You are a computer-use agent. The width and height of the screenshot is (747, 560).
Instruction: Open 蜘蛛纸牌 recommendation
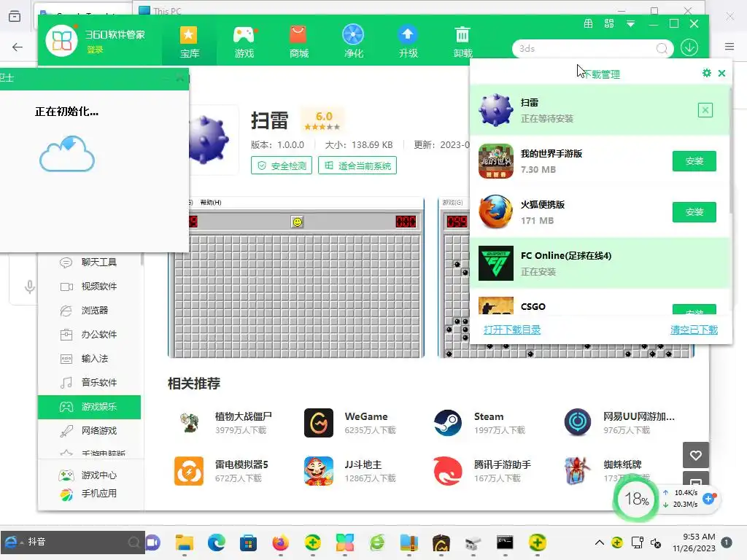pos(608,470)
